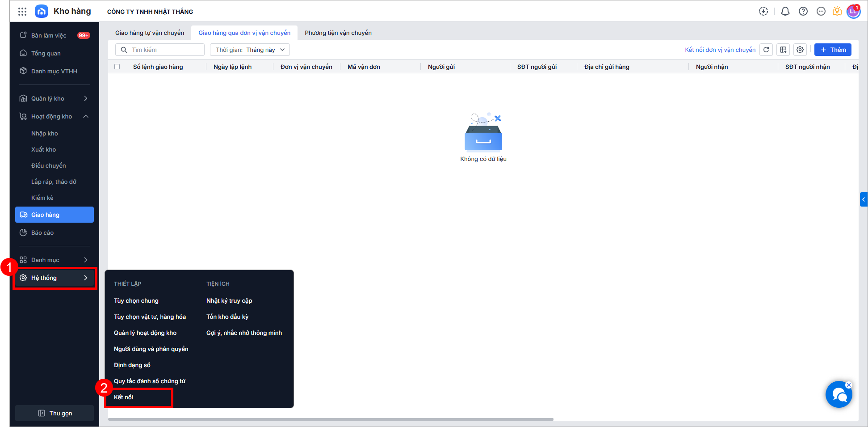Open the app launcher grid icon

pos(22,12)
